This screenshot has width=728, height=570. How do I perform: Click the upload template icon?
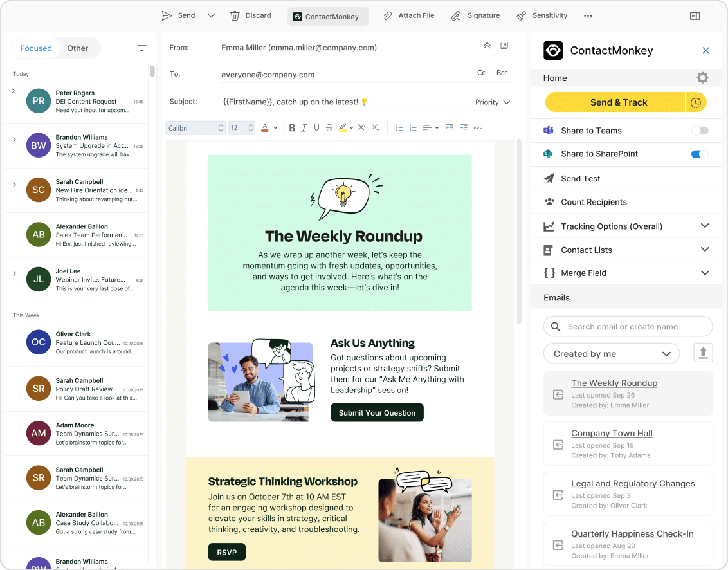703,353
